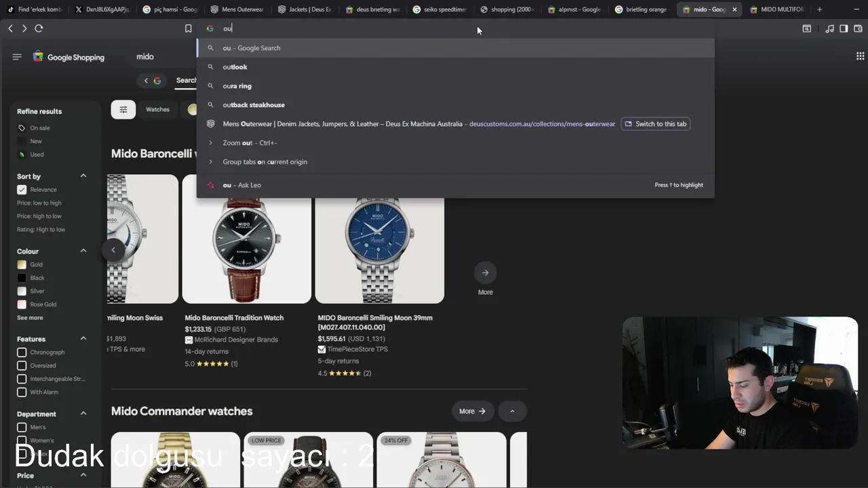The image size is (868, 488).
Task: Choose the oura ring suggestion
Action: pyautogui.click(x=455, y=86)
